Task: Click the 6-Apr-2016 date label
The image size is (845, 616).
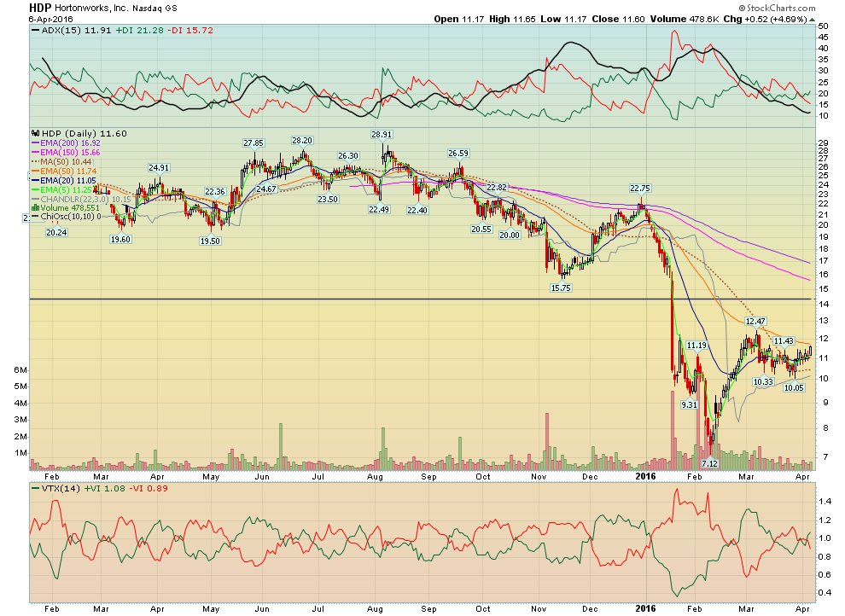Action: [51, 19]
